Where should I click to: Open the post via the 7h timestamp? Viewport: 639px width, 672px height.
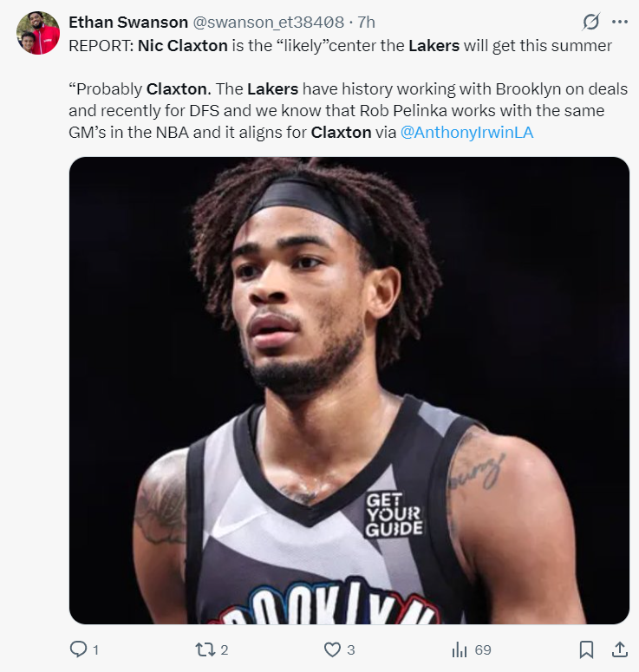point(366,22)
